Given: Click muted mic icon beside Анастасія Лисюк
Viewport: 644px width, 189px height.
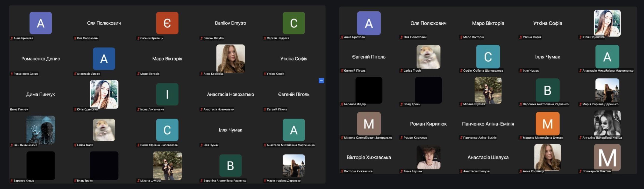Looking at the screenshot, I should (75, 74).
